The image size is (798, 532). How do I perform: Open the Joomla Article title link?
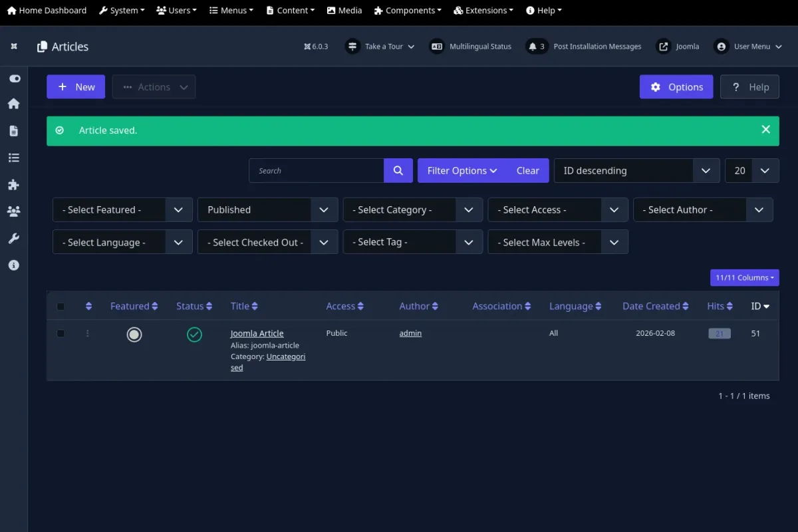257,333
